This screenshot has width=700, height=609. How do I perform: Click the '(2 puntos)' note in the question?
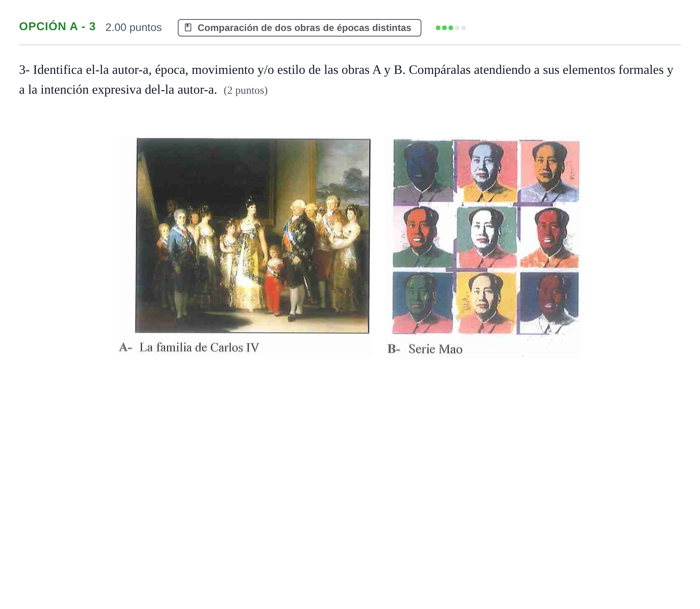(x=246, y=91)
